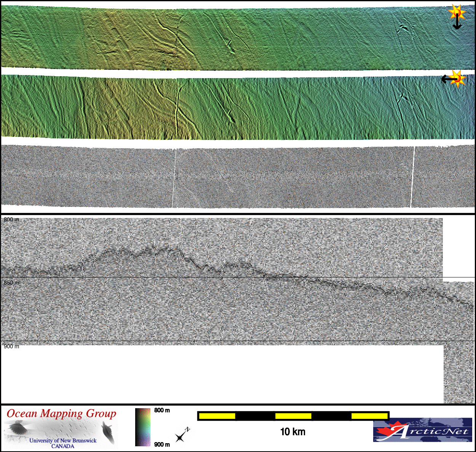Click the 900 m color legend label

pos(162,444)
